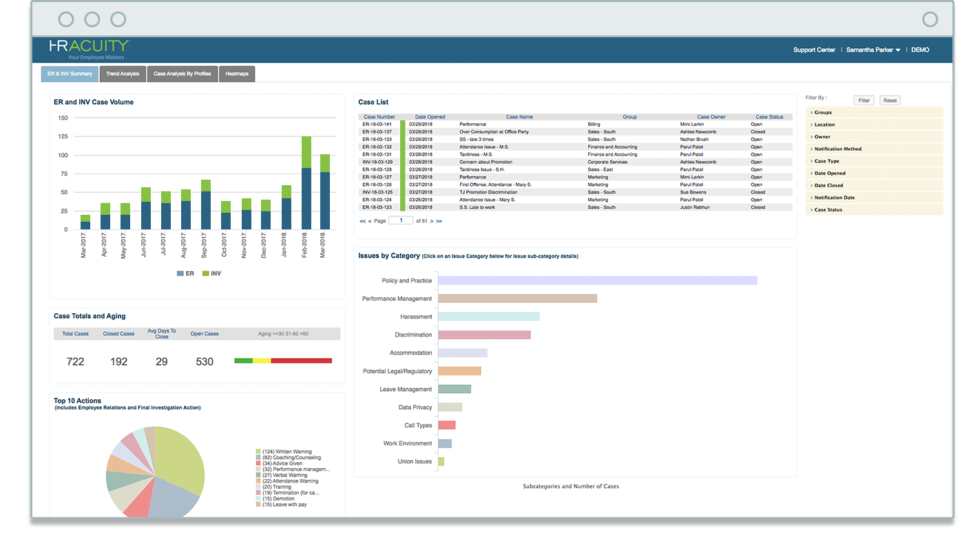Expand the Case Type filter
Image resolution: width=980 pixels, height=548 pixels.
[x=874, y=161]
